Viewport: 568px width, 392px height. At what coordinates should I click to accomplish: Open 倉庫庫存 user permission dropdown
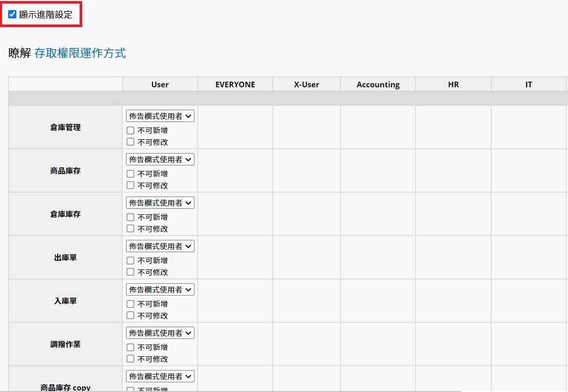(x=160, y=203)
